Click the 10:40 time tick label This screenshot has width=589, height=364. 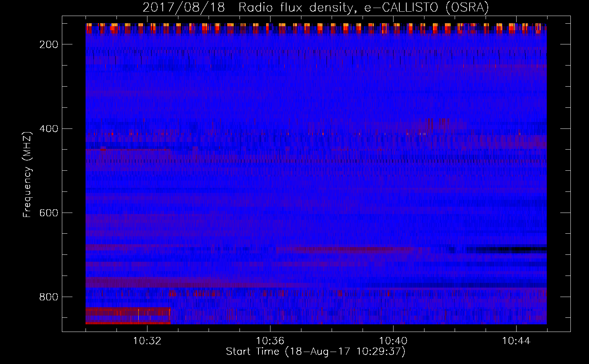point(393,341)
